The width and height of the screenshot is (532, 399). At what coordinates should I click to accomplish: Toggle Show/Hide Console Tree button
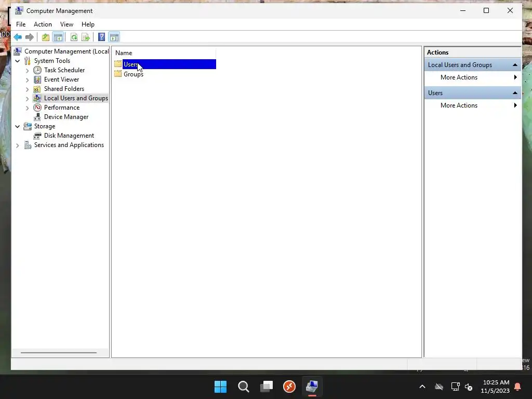[58, 37]
